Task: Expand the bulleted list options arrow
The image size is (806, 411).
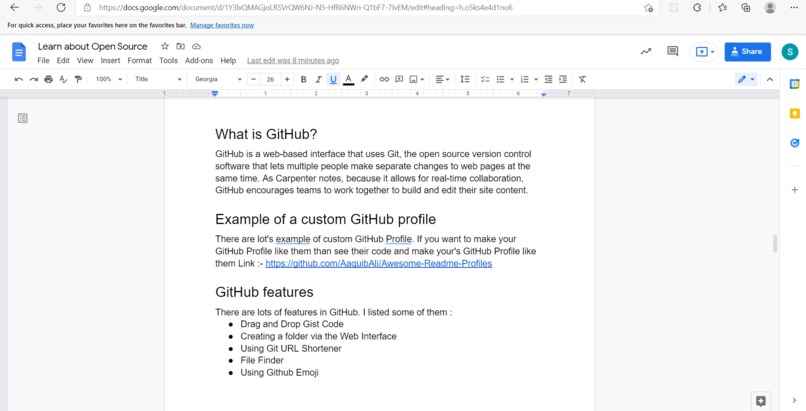Action: [511, 80]
